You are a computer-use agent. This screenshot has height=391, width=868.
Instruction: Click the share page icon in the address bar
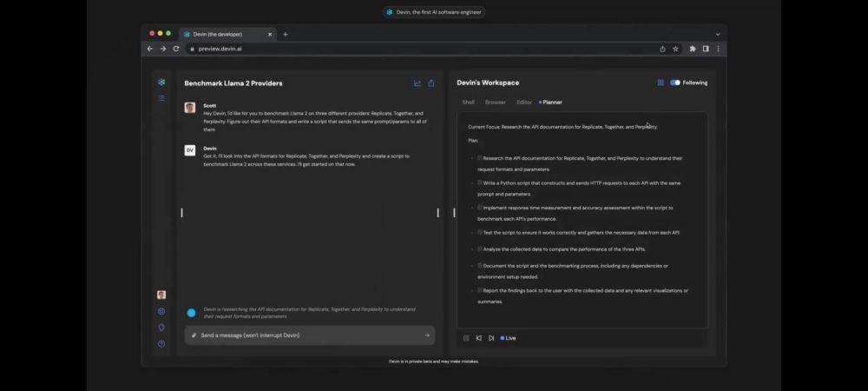click(x=662, y=49)
